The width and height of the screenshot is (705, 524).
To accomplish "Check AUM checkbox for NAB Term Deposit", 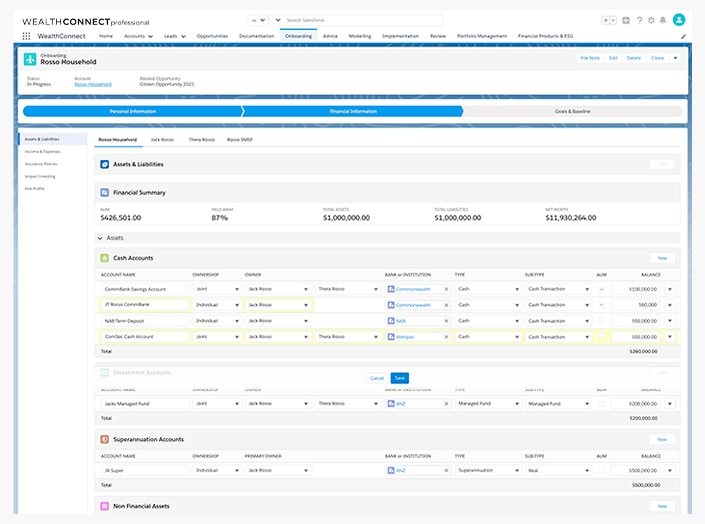I will point(602,321).
